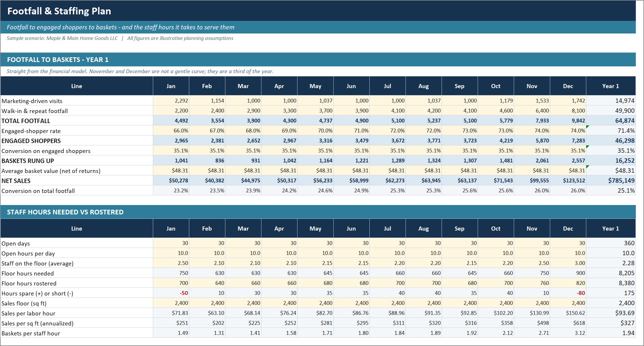Click the 'Marketing-driven visits' row label
Viewport: 644px width, 346px height.
(32, 101)
